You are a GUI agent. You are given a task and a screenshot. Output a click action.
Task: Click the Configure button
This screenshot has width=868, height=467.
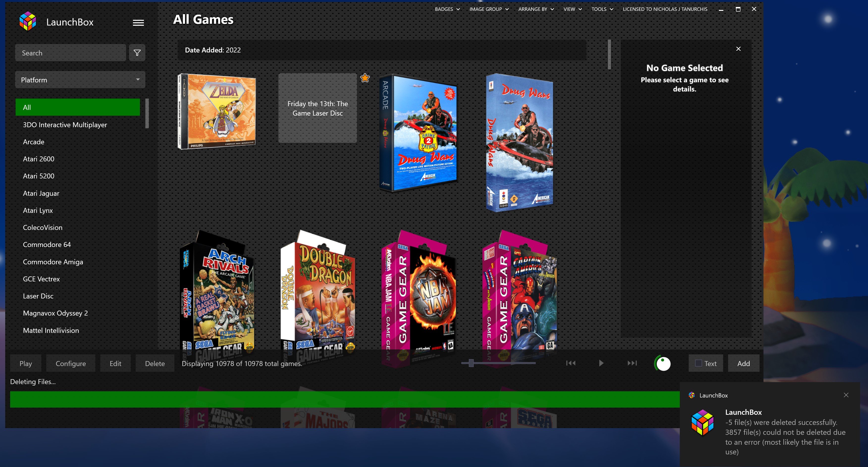click(x=71, y=363)
